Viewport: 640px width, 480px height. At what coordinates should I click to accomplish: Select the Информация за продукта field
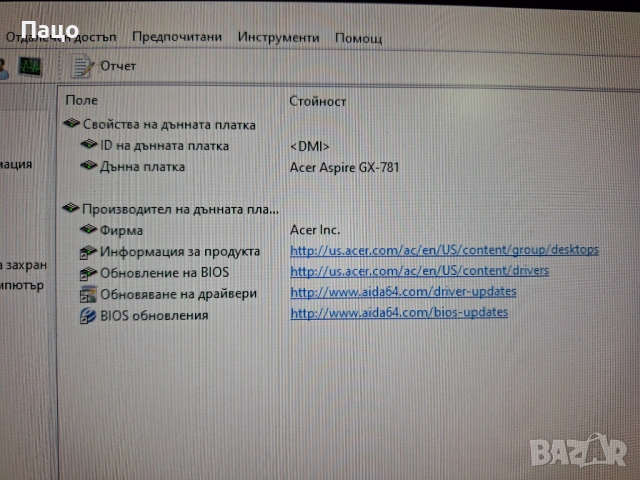[x=180, y=251]
